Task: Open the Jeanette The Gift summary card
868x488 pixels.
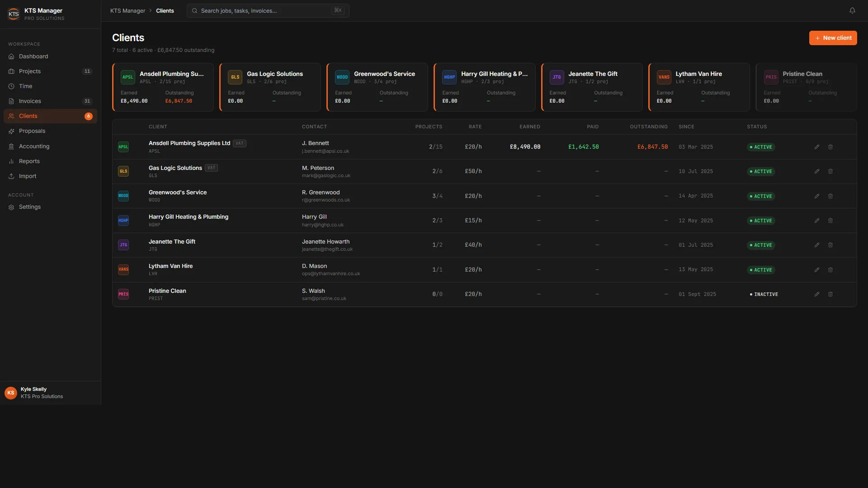Action: pyautogui.click(x=592, y=87)
